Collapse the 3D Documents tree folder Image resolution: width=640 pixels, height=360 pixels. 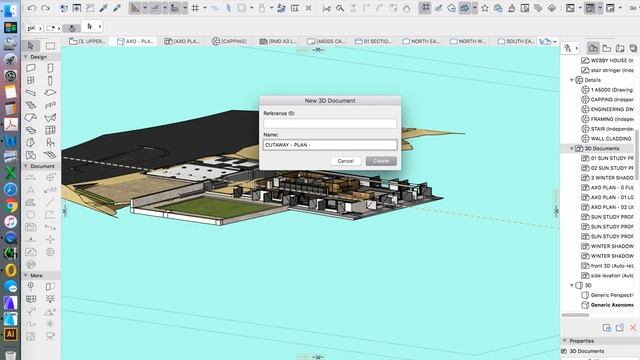point(572,149)
